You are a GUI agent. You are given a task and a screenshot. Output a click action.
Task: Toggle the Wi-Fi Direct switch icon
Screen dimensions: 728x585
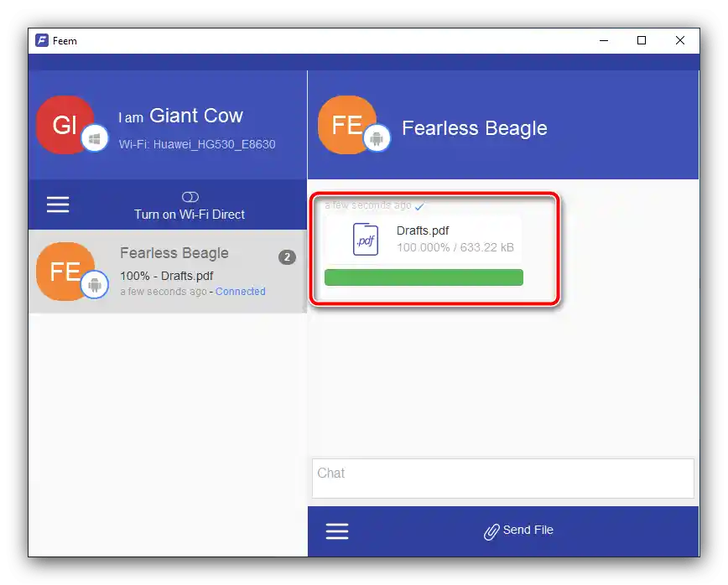[190, 197]
